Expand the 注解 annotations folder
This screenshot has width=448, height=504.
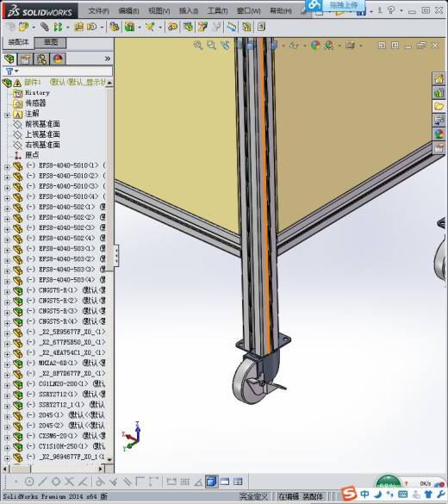click(7, 115)
